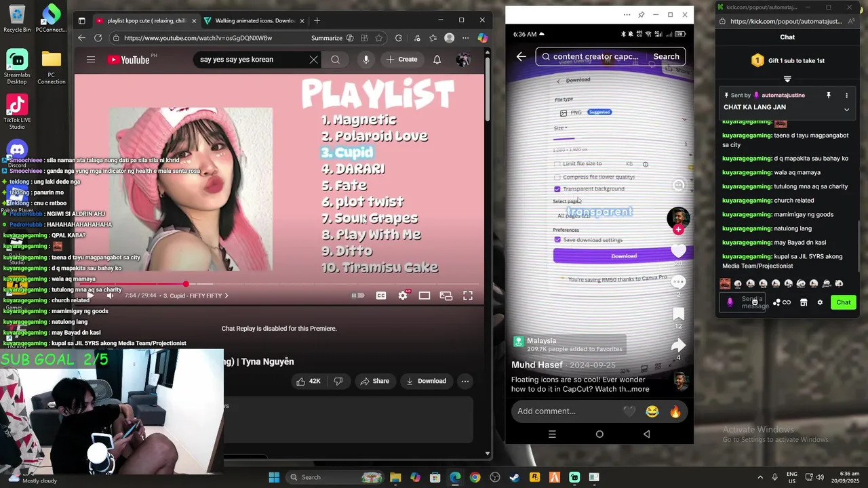Image resolution: width=868 pixels, height=488 pixels.
Task: Tap the Android home circle button
Action: tap(599, 434)
